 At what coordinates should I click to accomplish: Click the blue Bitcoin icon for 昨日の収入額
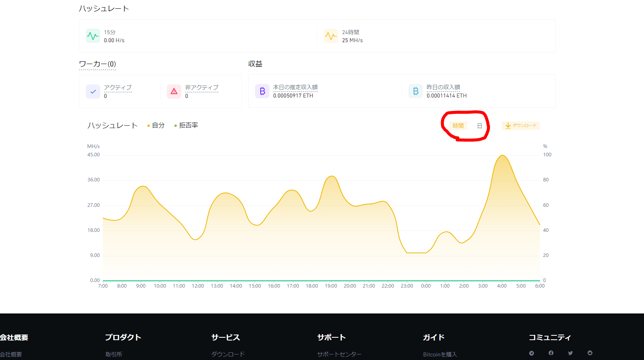[415, 91]
